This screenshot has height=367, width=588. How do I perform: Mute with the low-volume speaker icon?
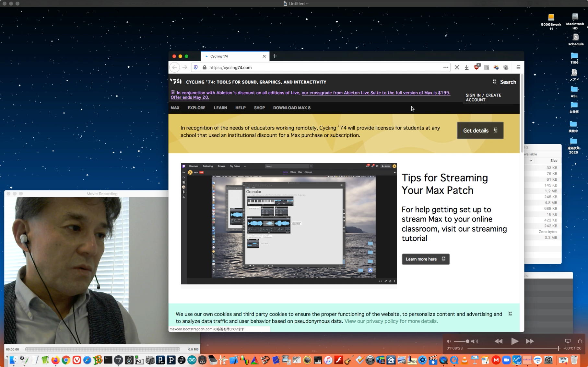point(449,341)
